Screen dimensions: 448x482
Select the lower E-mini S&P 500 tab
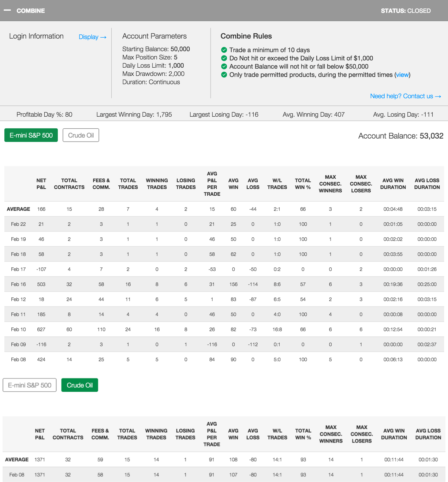click(30, 385)
